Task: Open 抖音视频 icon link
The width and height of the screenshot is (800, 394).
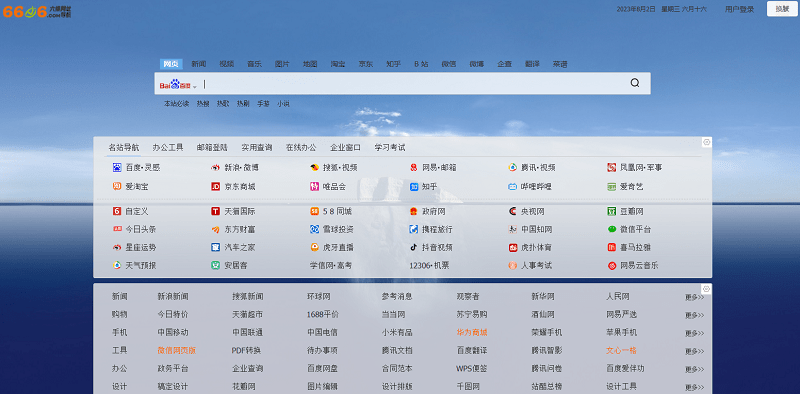Action: pos(414,248)
